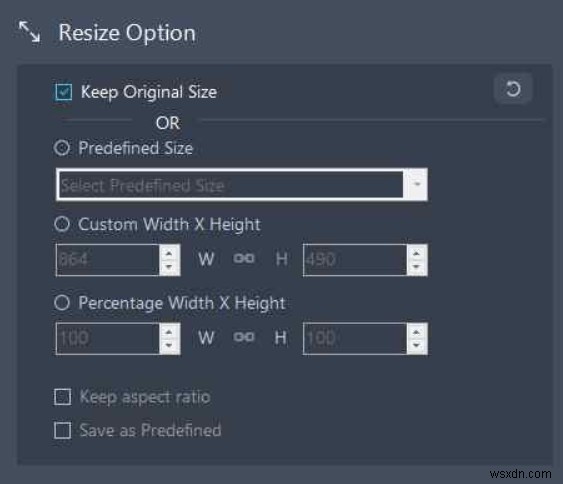Image resolution: width=563 pixels, height=484 pixels.
Task: Increase custom height with up arrow
Action: coord(417,253)
